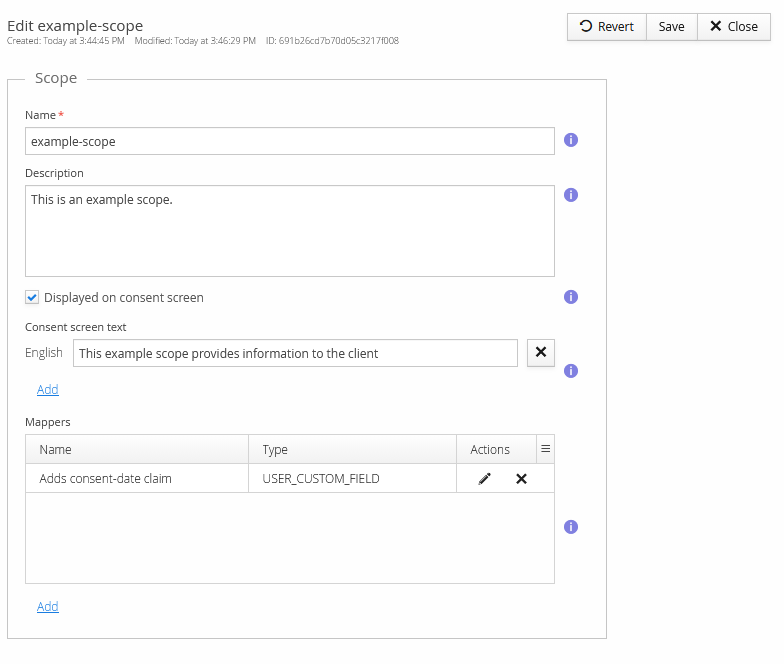Click the Edit example-scope heading

click(75, 26)
